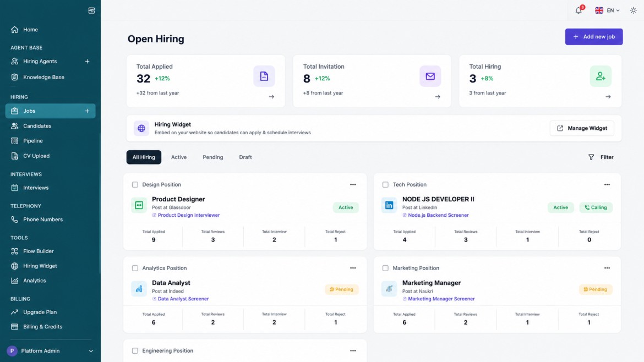644x362 pixels.
Task: Open Phone Numbers in sidebar
Action: point(50,220)
